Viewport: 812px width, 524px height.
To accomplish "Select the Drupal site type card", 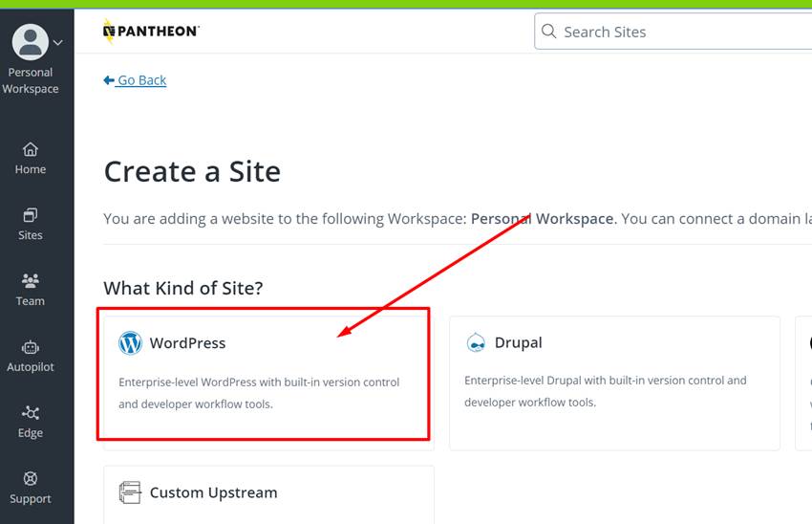I will tap(614, 382).
